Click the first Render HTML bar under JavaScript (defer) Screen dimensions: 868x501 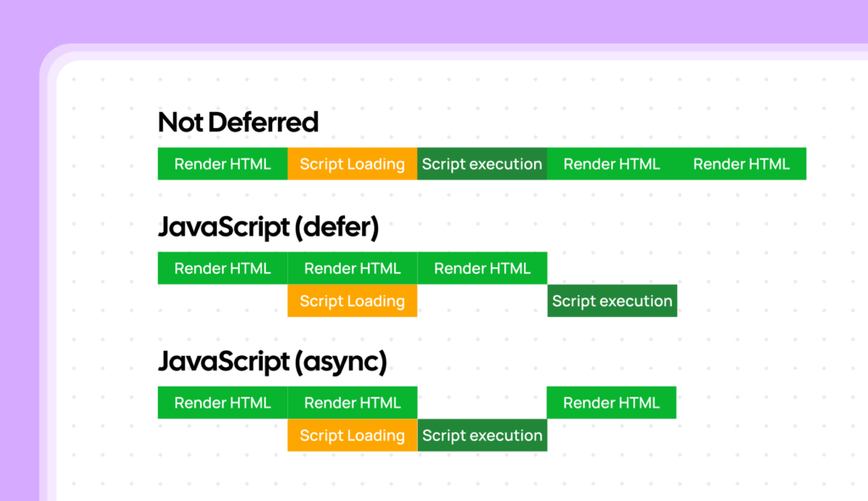coord(222,268)
